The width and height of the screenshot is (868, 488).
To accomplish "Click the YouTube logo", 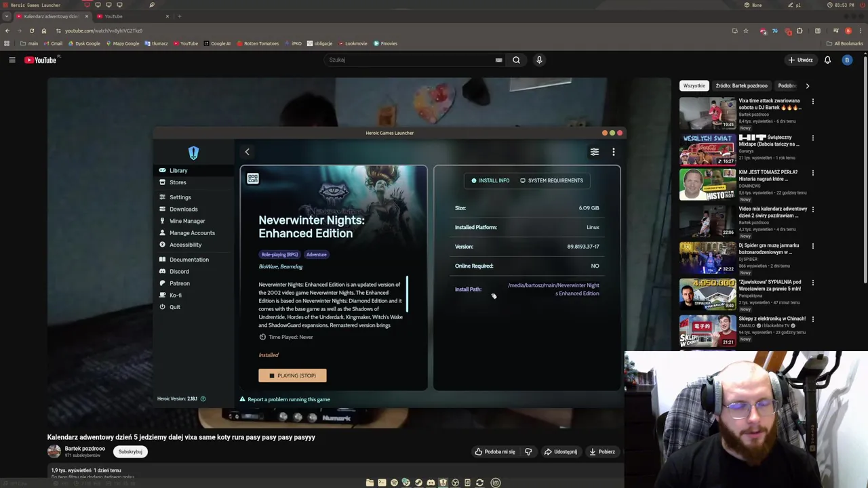I will point(41,60).
